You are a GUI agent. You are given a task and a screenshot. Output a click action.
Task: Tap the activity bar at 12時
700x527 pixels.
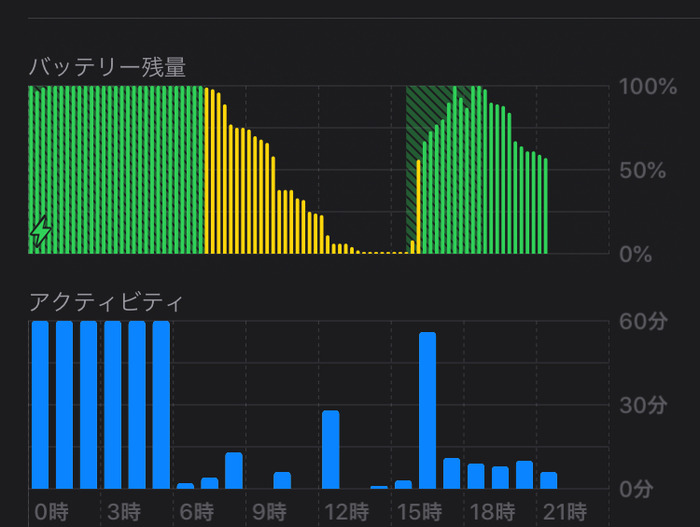331,449
